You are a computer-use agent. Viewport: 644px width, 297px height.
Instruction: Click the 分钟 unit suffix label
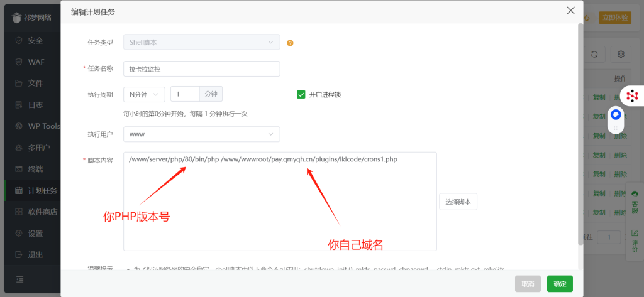pos(211,94)
